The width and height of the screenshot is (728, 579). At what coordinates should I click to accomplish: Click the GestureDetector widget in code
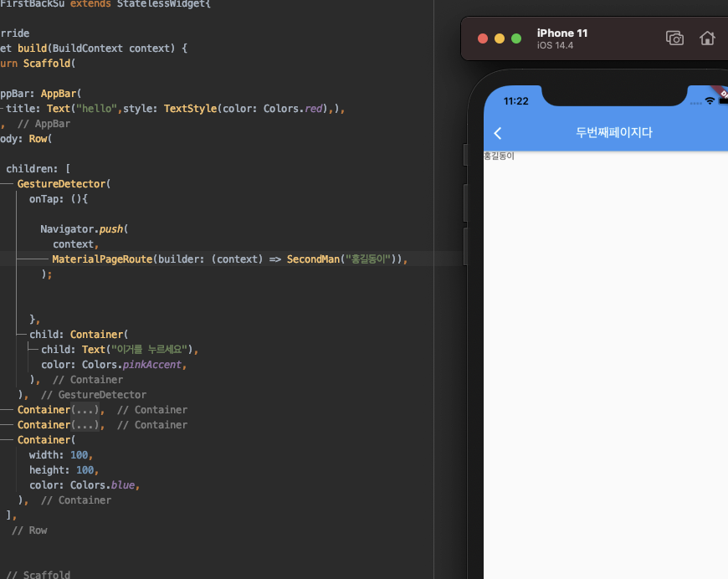[62, 184]
